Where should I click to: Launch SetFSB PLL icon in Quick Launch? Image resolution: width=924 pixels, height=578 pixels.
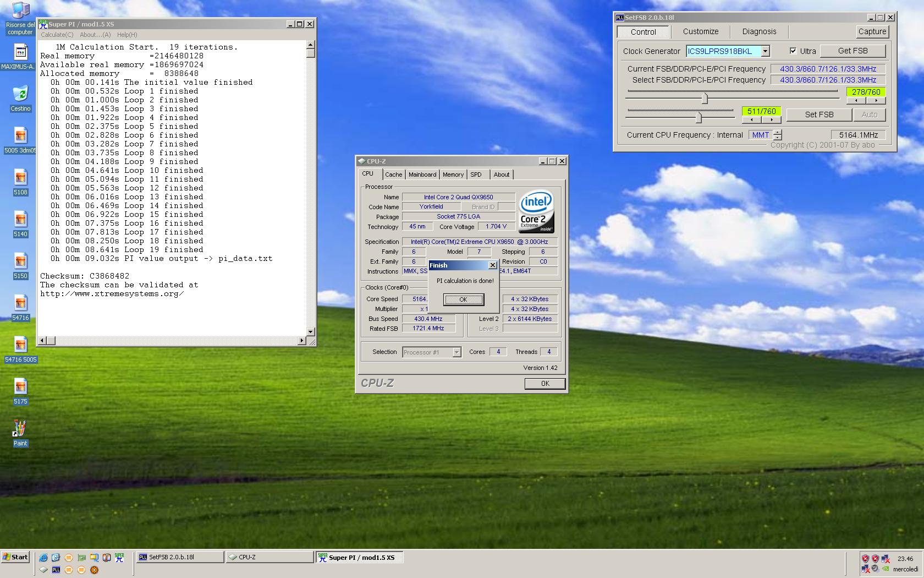pos(56,570)
